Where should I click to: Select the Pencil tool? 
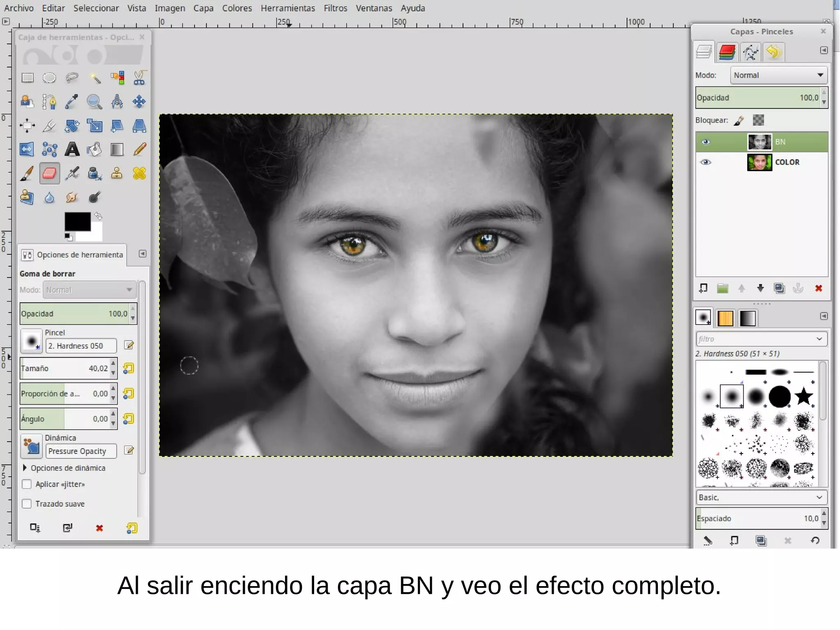(x=139, y=149)
